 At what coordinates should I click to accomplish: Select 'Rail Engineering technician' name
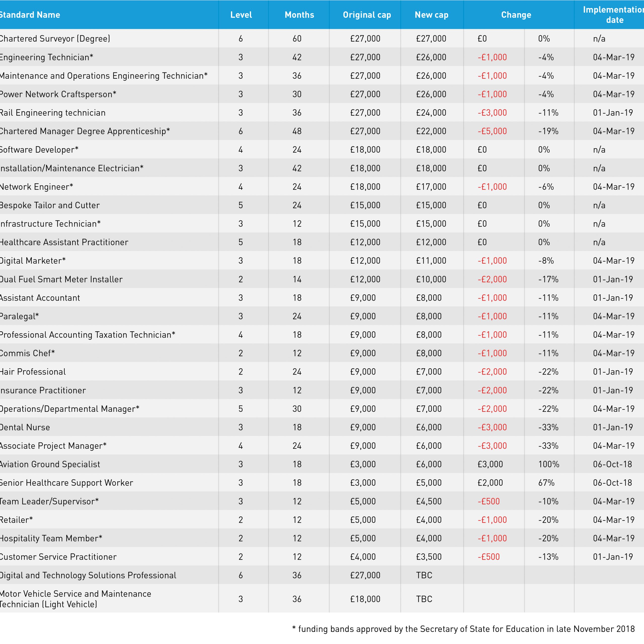point(53,113)
